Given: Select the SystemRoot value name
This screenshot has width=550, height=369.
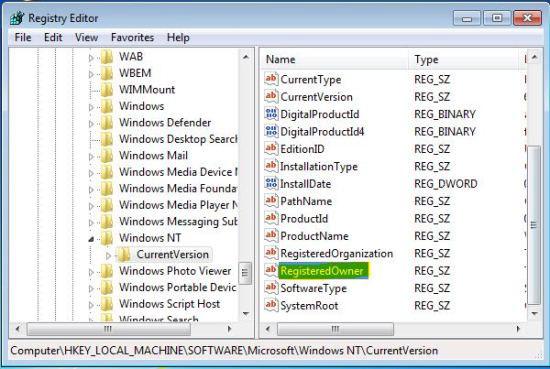Looking at the screenshot, I should tap(309, 306).
